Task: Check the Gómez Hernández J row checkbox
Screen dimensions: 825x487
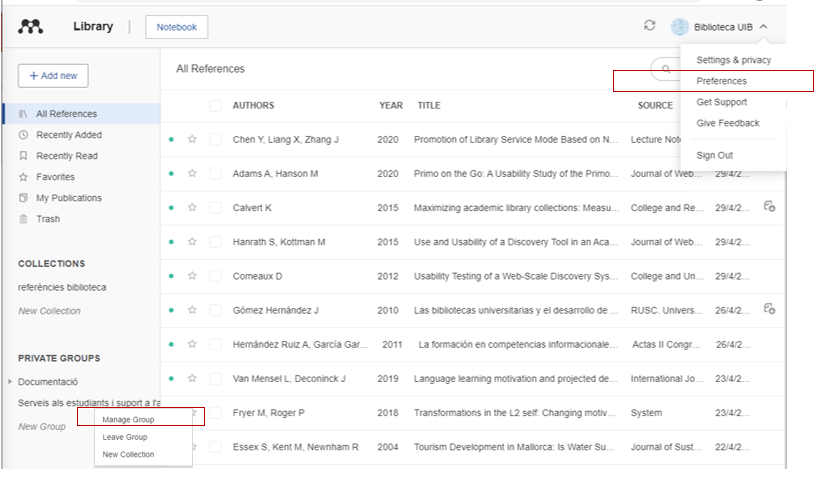Action: (x=215, y=310)
